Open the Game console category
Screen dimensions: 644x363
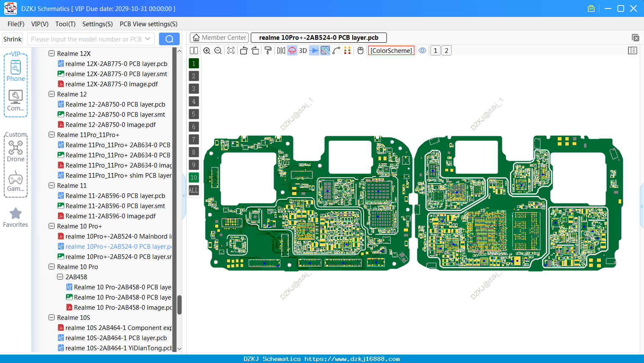pos(16,181)
